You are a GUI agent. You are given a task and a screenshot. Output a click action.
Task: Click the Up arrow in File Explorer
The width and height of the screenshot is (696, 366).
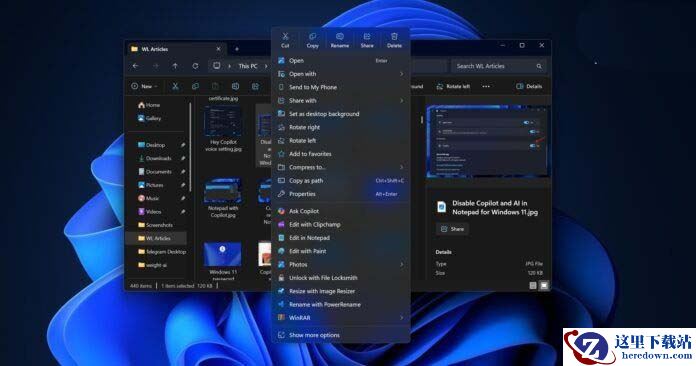(x=175, y=66)
